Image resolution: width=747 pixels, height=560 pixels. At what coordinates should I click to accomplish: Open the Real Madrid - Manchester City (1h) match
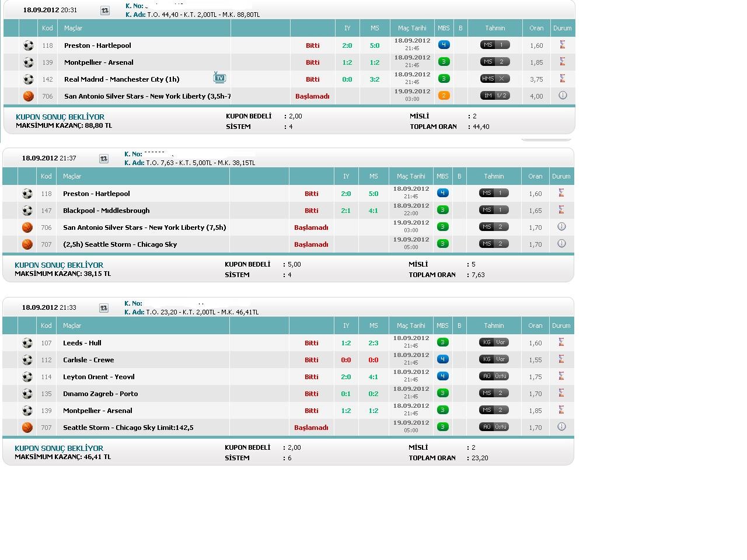[x=122, y=79]
